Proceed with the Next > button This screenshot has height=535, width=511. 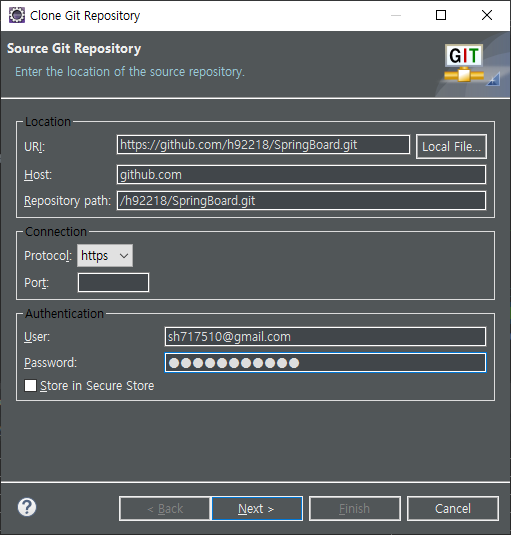[257, 509]
